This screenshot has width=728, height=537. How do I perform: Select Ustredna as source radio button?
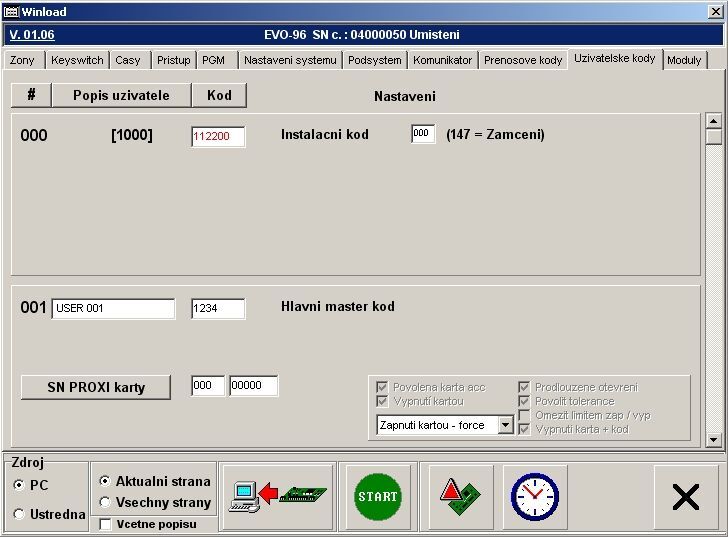(x=20, y=514)
